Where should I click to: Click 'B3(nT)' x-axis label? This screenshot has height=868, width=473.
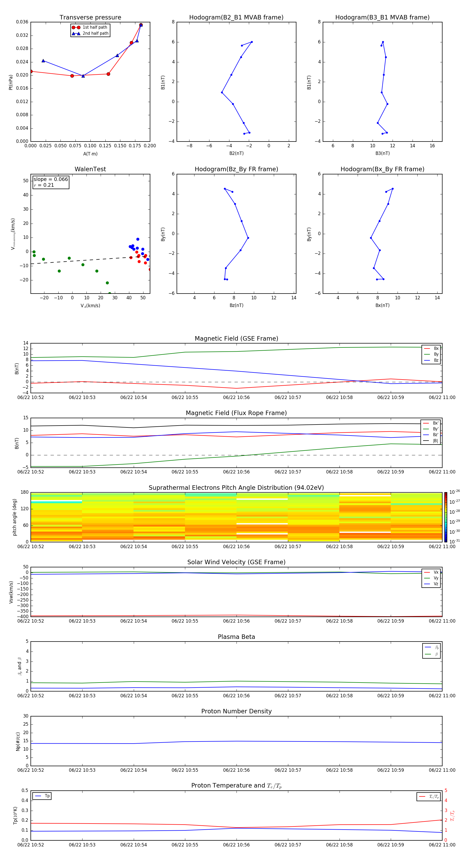382,153
